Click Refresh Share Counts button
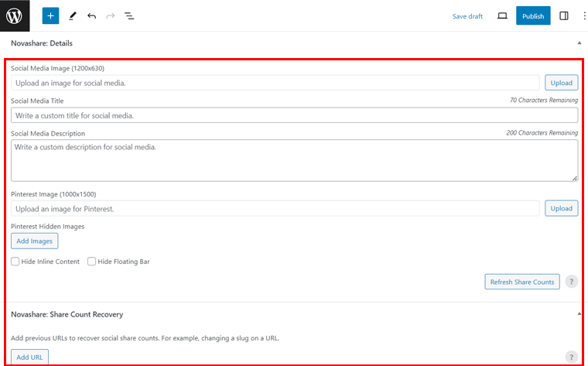The image size is (588, 366). click(522, 282)
